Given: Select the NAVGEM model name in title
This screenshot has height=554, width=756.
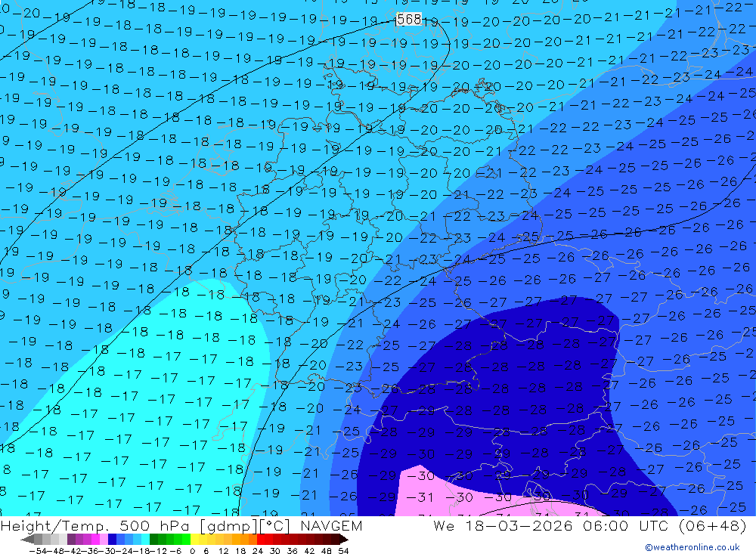Looking at the screenshot, I should click(x=331, y=525).
